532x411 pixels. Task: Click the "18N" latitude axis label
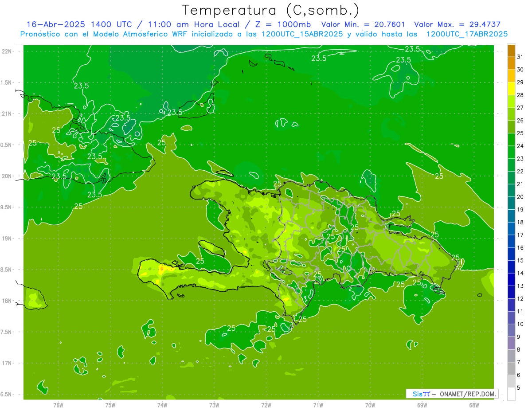coord(6,301)
